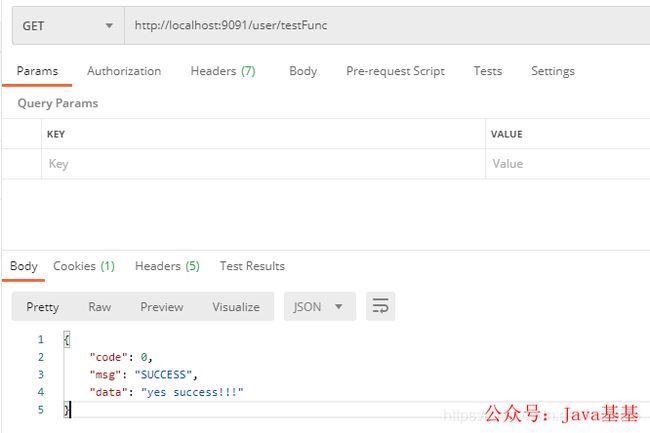Click the "code": 0 line
Viewport: 650px width, 433px height.
[x=121, y=357]
